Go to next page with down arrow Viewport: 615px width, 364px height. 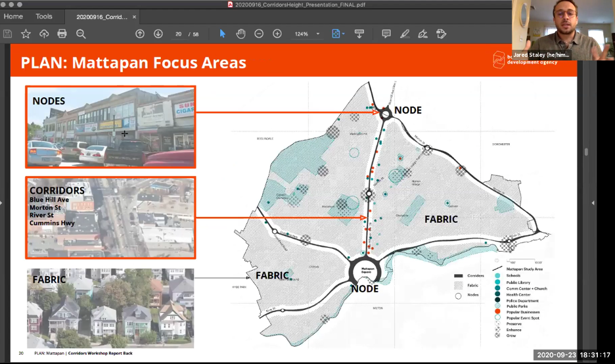[x=158, y=34]
